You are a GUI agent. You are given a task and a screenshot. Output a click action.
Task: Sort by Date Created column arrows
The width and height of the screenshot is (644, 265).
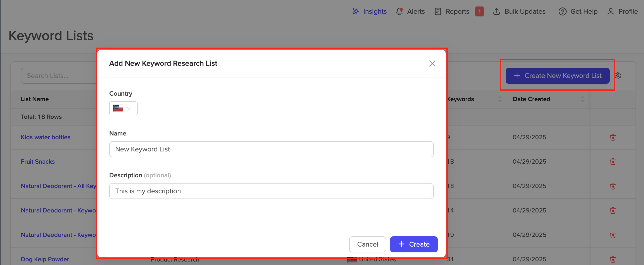pos(583,99)
